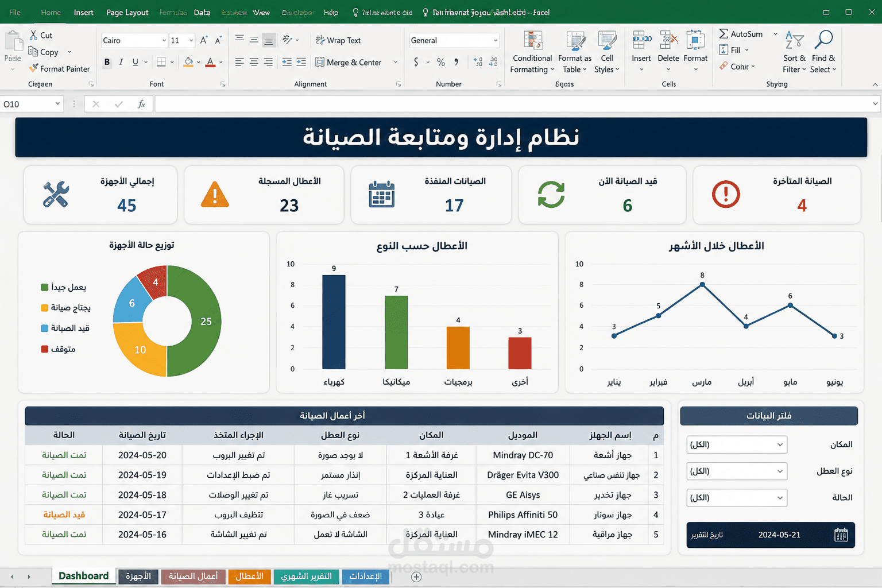This screenshot has height=588, width=882.
Task: Apply accounting currency format
Action: coord(416,62)
